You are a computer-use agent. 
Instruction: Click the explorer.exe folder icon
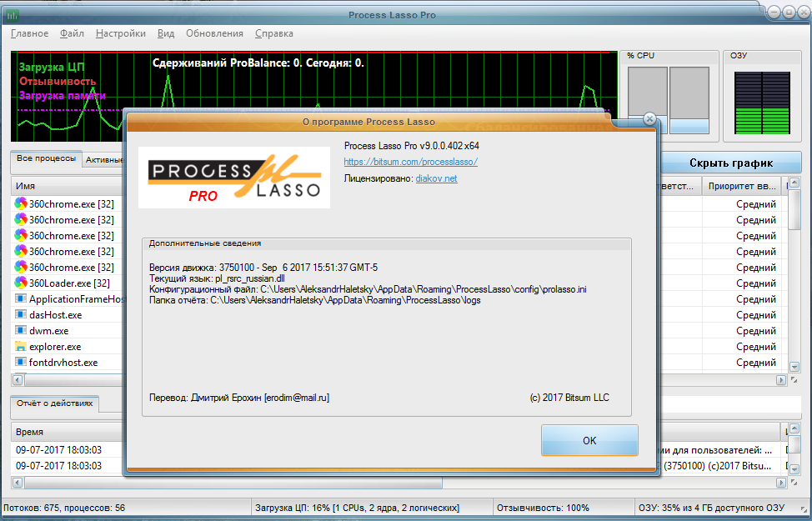pyautogui.click(x=21, y=346)
